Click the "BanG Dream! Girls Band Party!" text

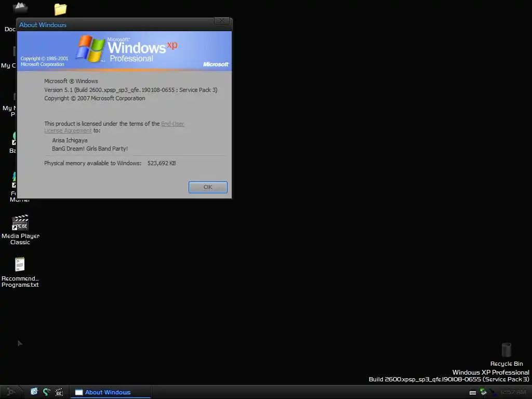90,149
